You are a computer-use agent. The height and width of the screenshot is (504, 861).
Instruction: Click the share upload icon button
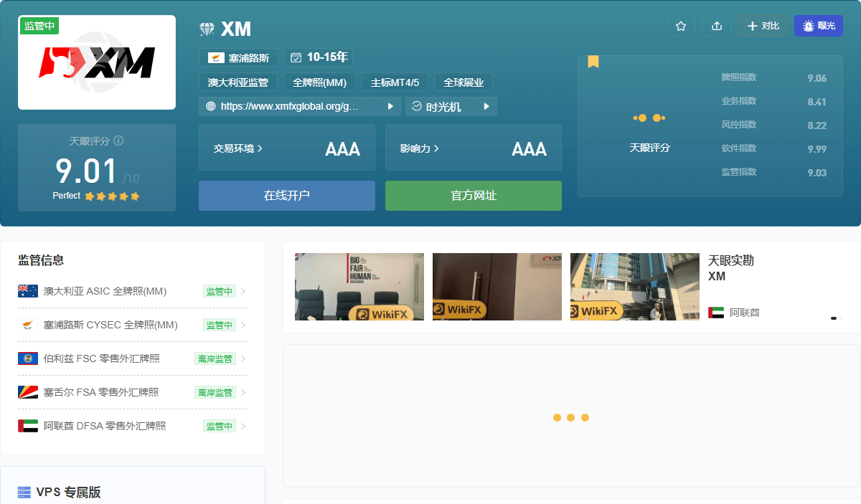pyautogui.click(x=717, y=26)
